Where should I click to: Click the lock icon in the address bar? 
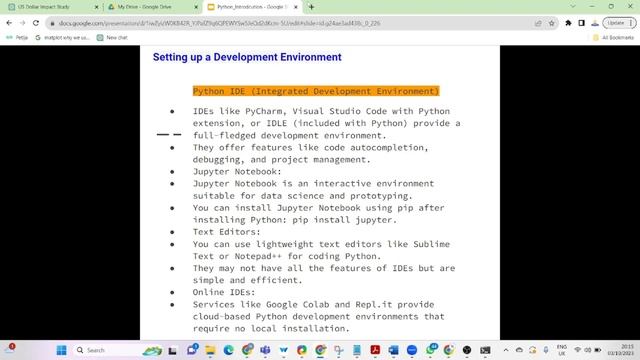click(52, 24)
